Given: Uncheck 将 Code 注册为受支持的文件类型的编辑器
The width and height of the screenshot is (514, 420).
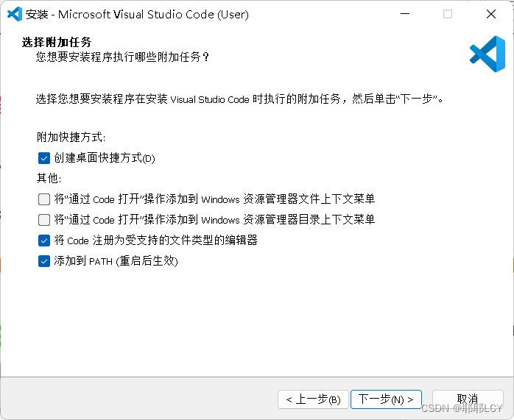Looking at the screenshot, I should (44, 241).
